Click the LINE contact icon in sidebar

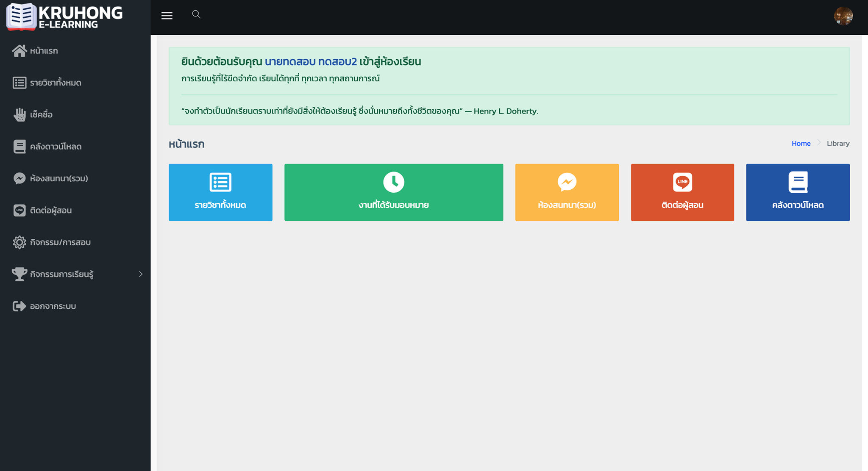pyautogui.click(x=19, y=211)
